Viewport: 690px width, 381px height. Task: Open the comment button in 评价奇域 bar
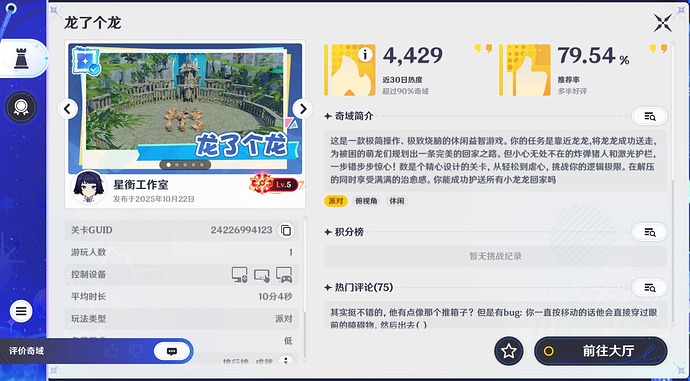172,351
